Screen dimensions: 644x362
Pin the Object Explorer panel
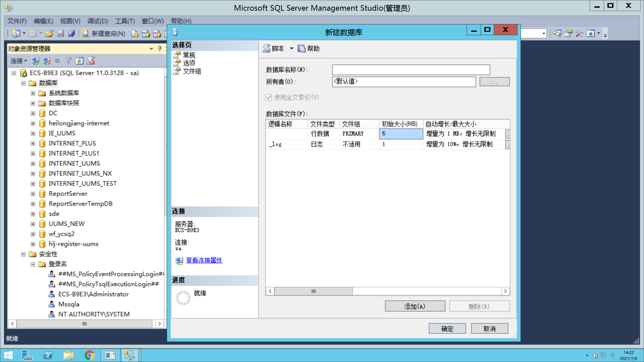tap(160, 49)
